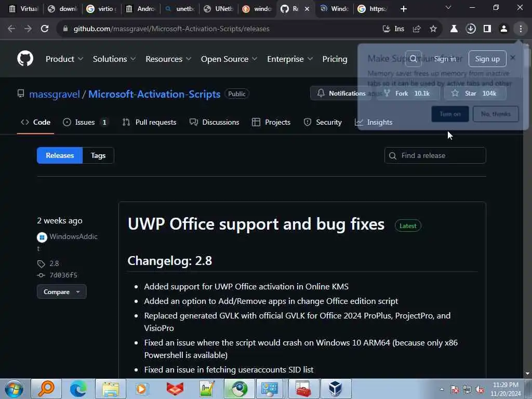Open Chrome Labs flask icon
The width and height of the screenshot is (532, 399).
[454, 29]
